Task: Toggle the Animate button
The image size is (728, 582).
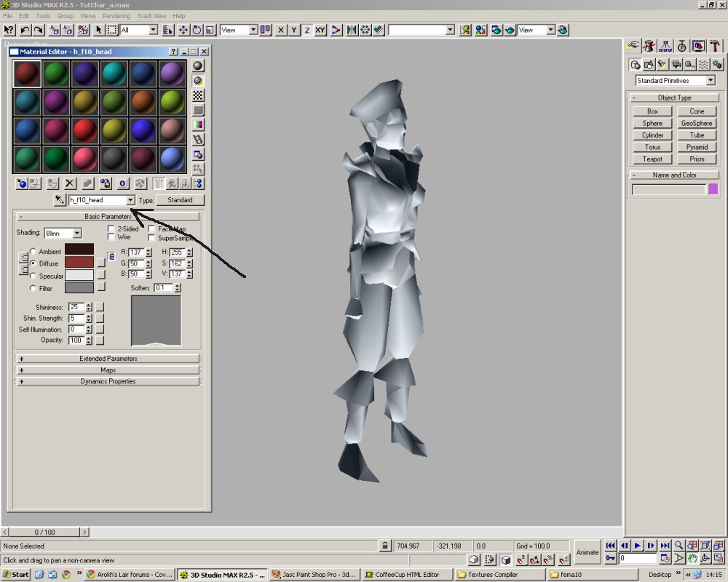Action: pyautogui.click(x=587, y=552)
